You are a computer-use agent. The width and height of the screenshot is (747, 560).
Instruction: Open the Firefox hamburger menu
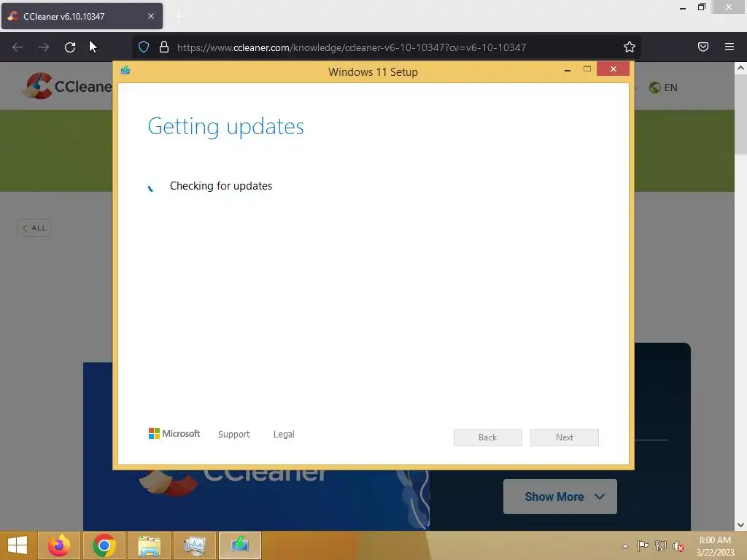point(729,47)
